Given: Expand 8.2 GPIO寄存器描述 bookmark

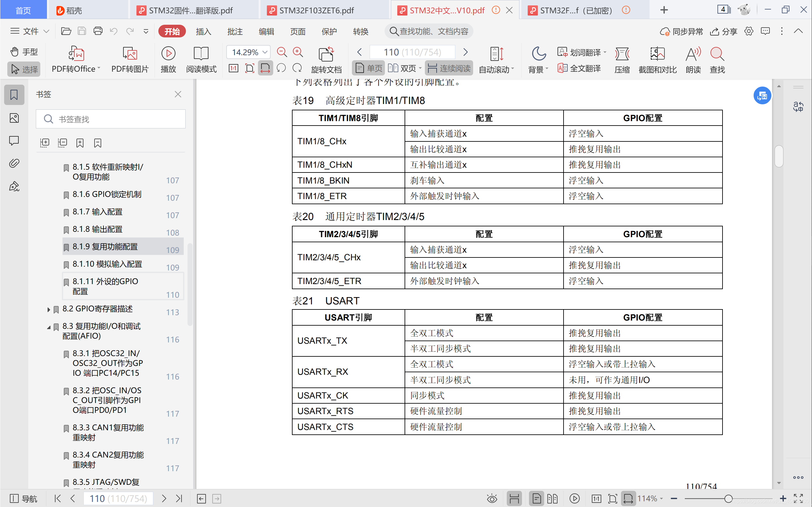Looking at the screenshot, I should point(49,309).
